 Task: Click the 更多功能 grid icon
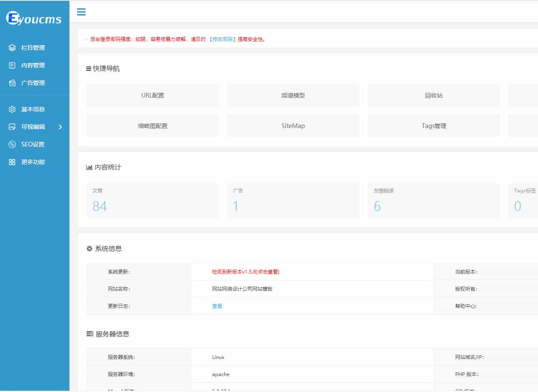click(x=12, y=162)
